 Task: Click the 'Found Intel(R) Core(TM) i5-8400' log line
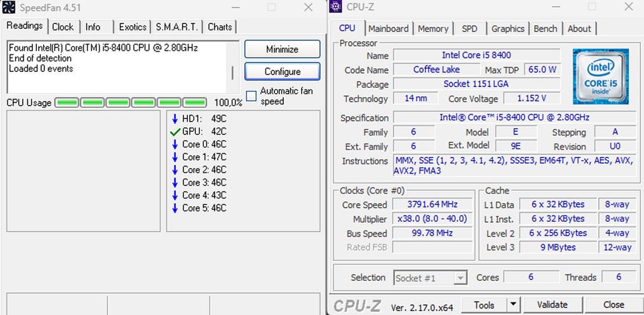(x=103, y=48)
